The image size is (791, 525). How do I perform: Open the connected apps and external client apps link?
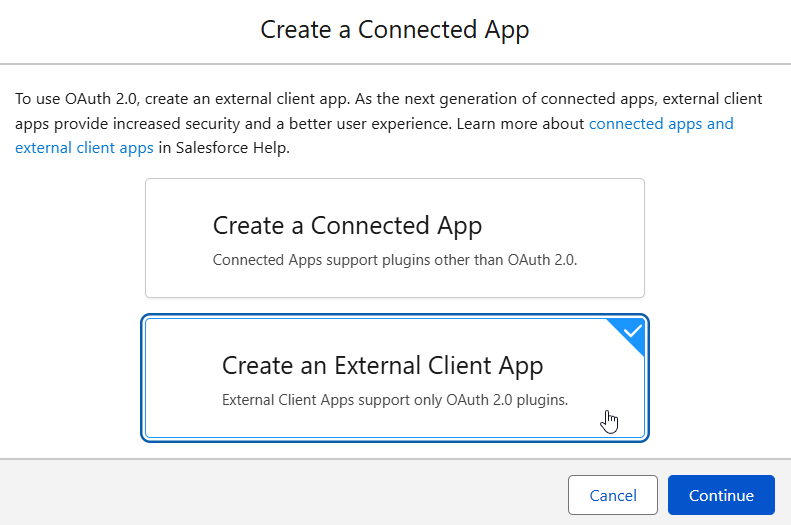tap(661, 124)
